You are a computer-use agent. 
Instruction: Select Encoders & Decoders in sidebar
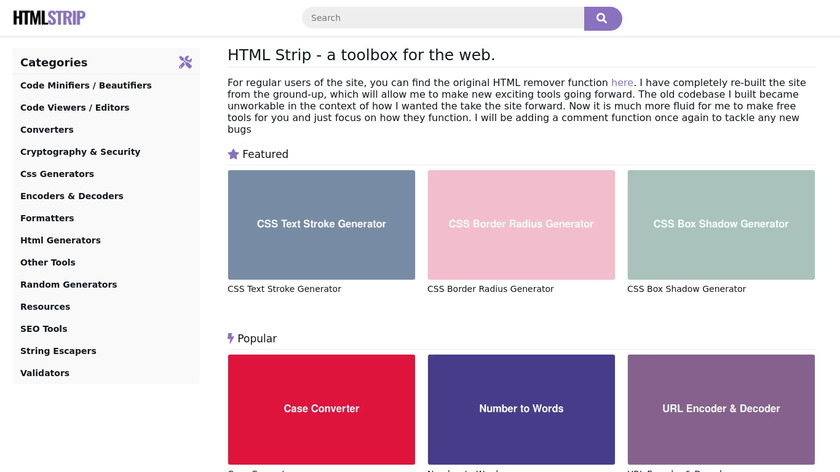click(x=72, y=196)
